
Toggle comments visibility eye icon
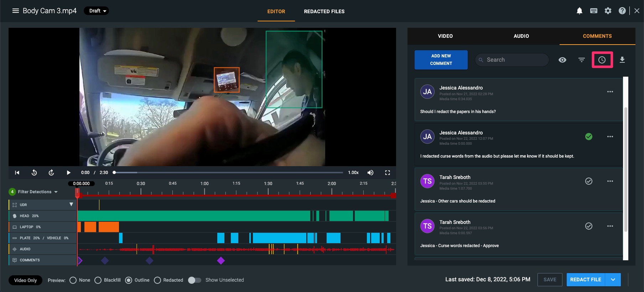pos(562,60)
